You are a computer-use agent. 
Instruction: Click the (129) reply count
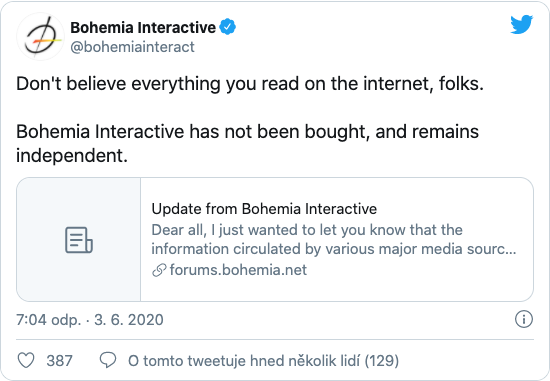[x=382, y=360]
